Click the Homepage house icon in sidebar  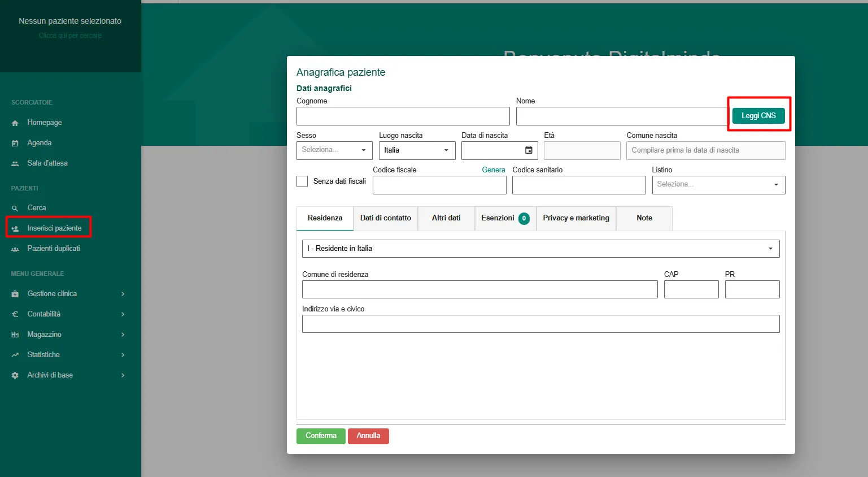pyautogui.click(x=15, y=123)
